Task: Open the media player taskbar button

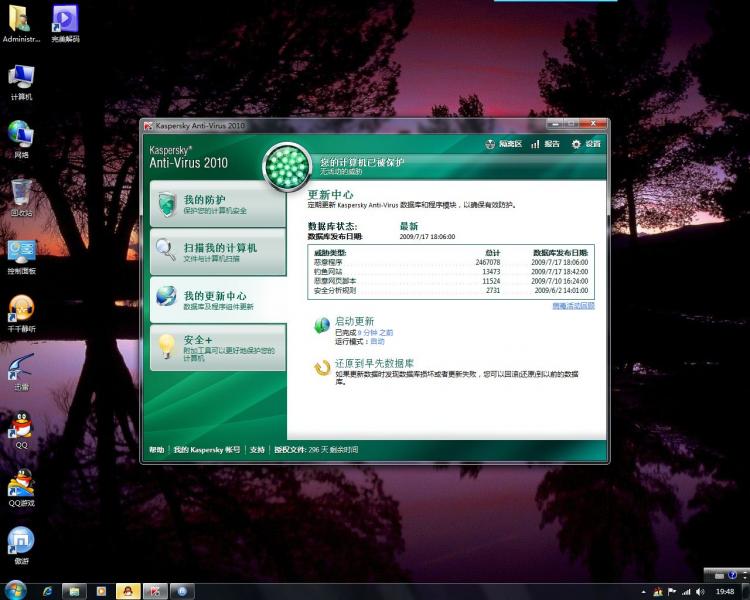Action: coord(101,591)
